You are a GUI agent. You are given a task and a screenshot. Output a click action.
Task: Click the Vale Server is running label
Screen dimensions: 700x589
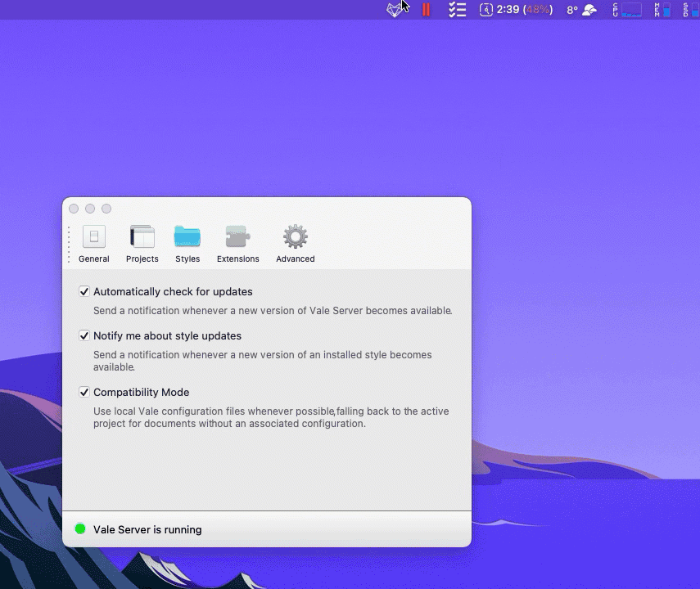147,529
